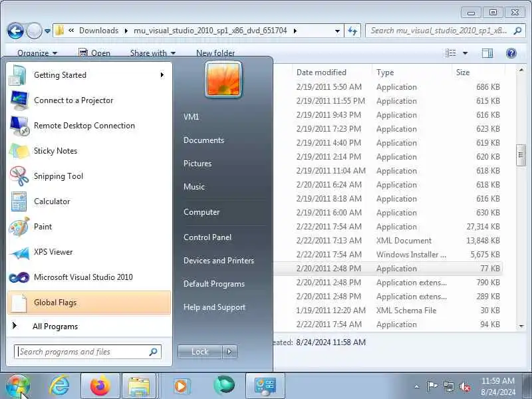Image resolution: width=532 pixels, height=399 pixels.
Task: Open Music library link
Action: (x=194, y=187)
